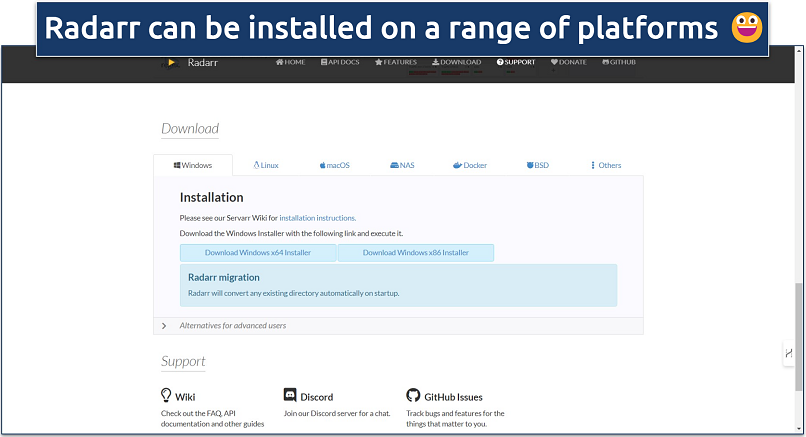Select the BSD tab
The image size is (806, 437).
537,165
